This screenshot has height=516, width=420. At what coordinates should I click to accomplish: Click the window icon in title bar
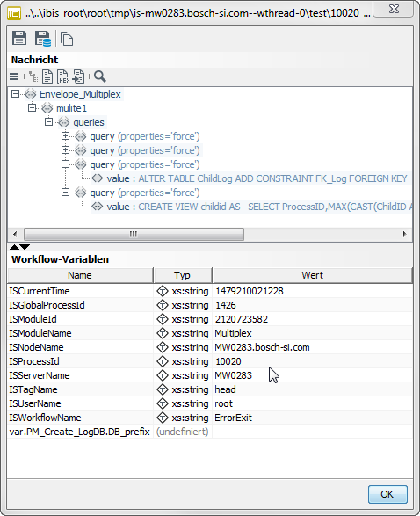pos(14,13)
